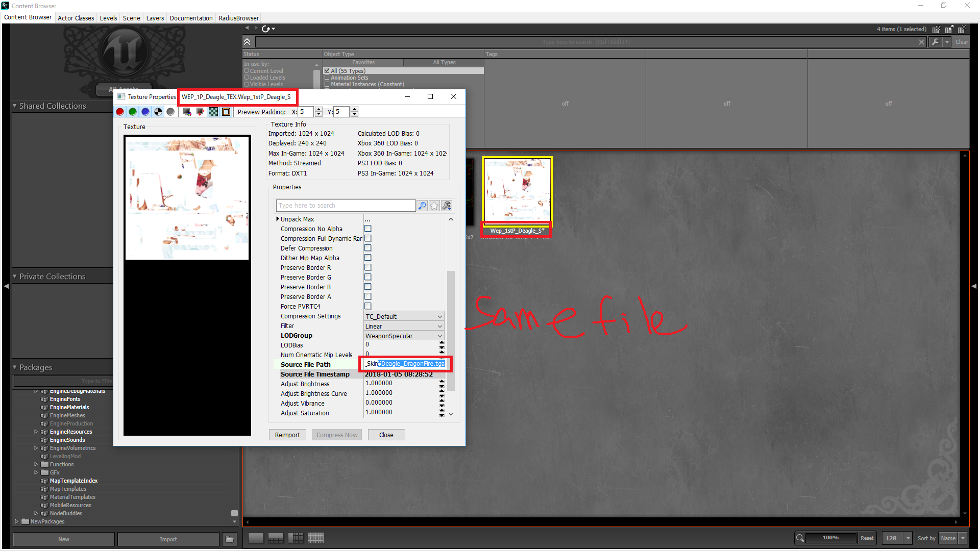Open the Compression Settings dropdown
This screenshot has width=980, height=551.
[x=404, y=316]
